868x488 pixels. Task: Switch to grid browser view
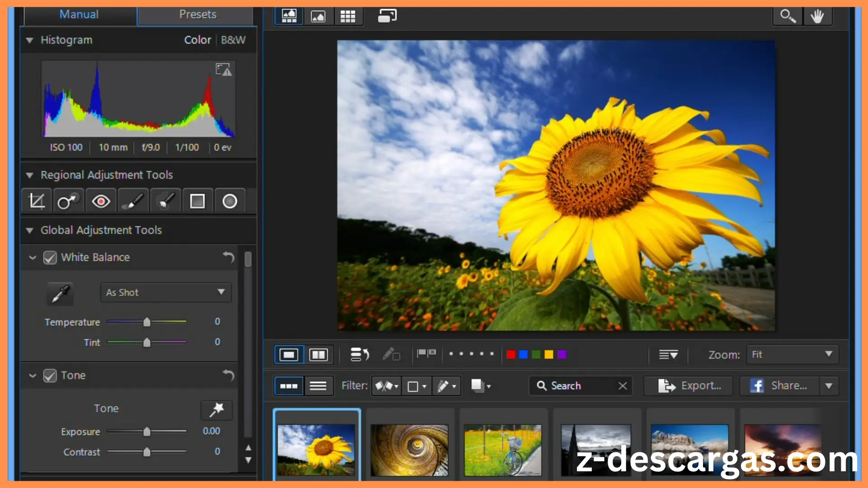[x=348, y=17]
